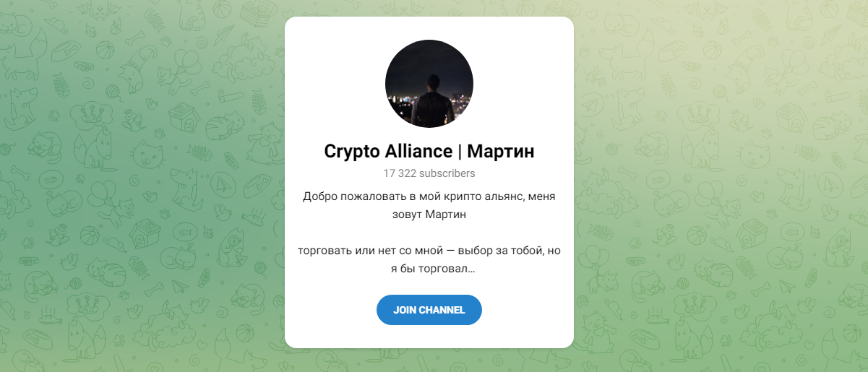Select the 'Crypto Alliance' part of the title
The height and width of the screenshot is (372, 868).
[388, 152]
